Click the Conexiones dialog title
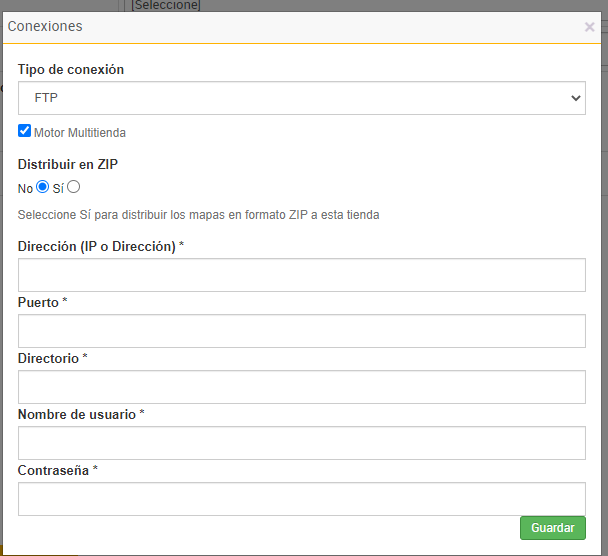This screenshot has width=608, height=556. click(x=45, y=27)
